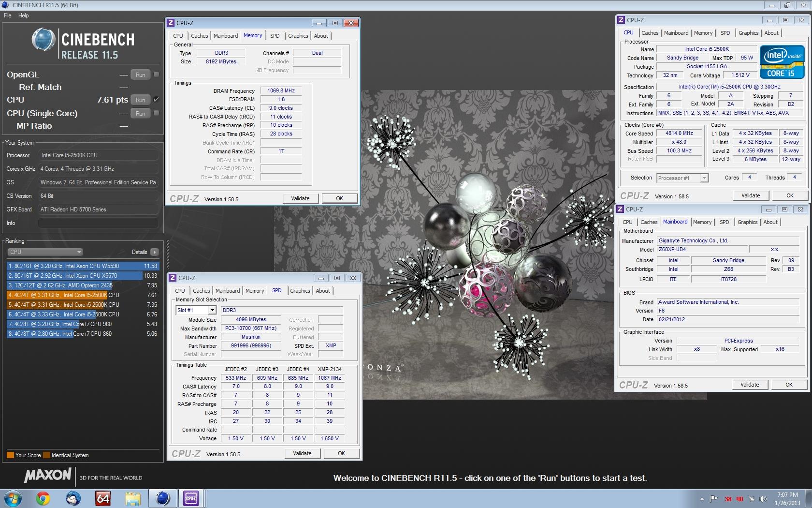Click the SPD CPU-Z window Z icon
Image resolution: width=812 pixels, height=508 pixels.
[172, 278]
